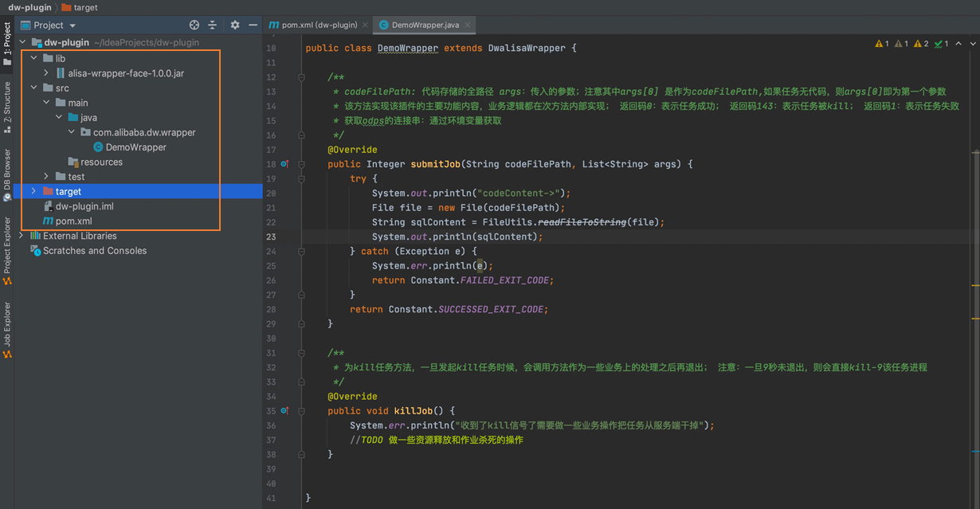Open the Project Explorer side tab
This screenshot has height=509, width=980.
pos(7,250)
